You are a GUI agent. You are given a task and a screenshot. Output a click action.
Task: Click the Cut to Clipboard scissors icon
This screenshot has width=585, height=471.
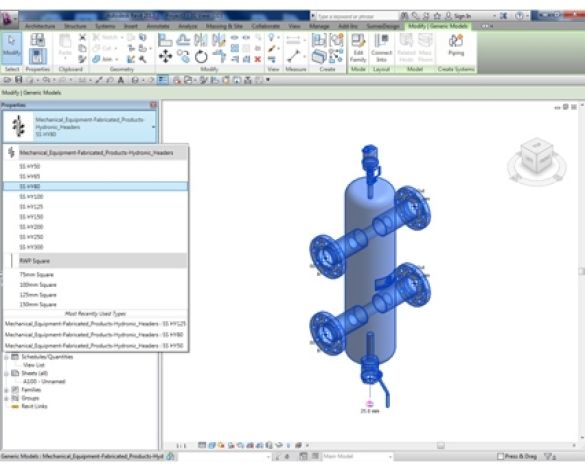[x=82, y=37]
